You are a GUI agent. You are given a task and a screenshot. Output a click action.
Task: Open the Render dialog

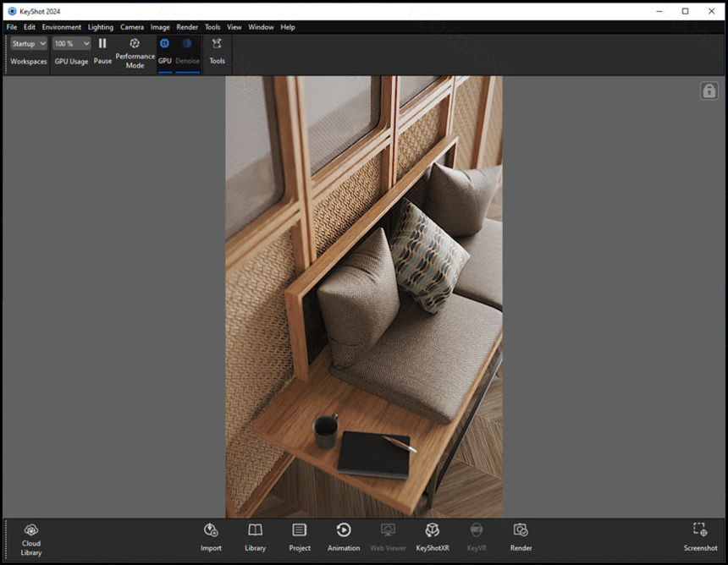click(x=521, y=538)
